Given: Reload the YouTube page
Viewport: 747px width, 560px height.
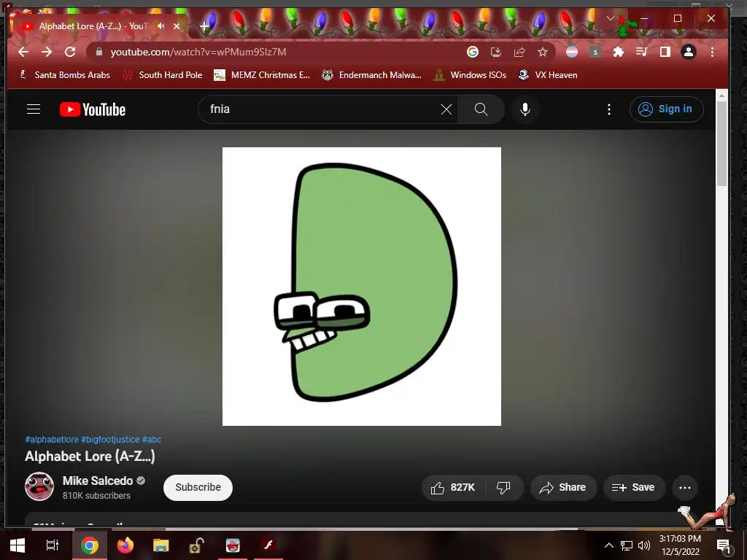Looking at the screenshot, I should tap(70, 52).
